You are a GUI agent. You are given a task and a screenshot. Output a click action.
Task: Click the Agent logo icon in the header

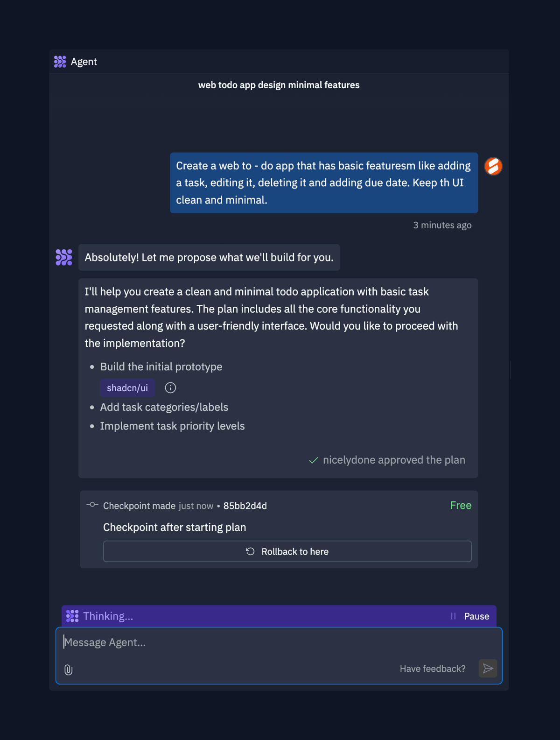[x=60, y=61]
